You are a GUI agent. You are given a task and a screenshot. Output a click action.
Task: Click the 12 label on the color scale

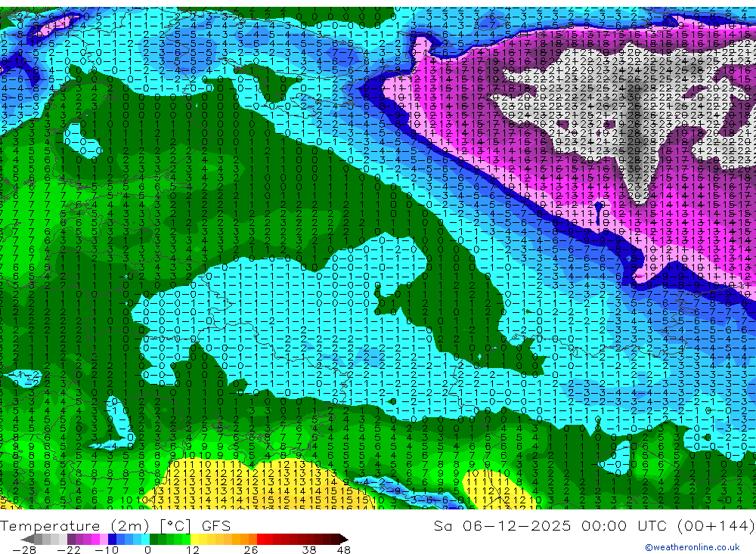tap(192, 550)
